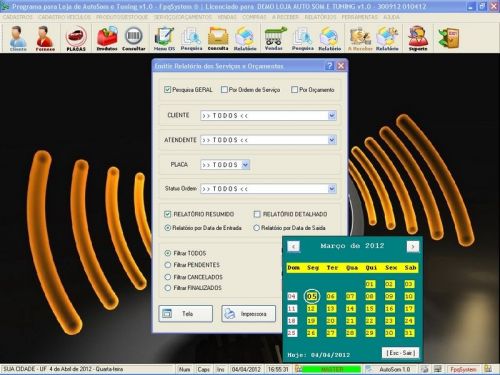Viewport: 500px width, 375px height.
Task: Select day 15 in the calendar
Action: [370, 309]
